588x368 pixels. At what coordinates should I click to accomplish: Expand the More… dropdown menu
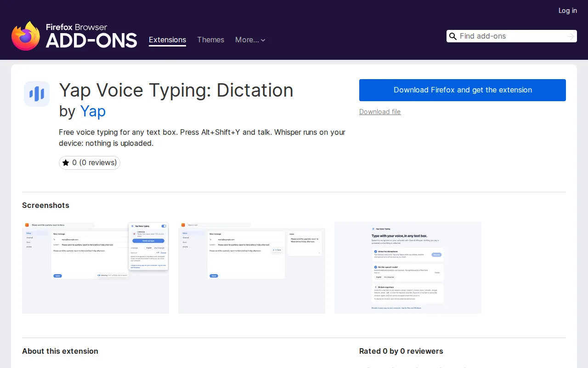click(x=250, y=40)
